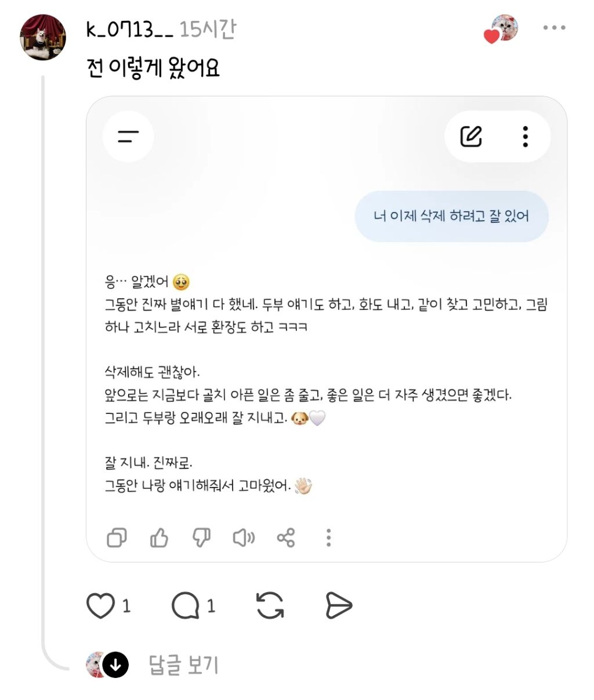Share the post with the paper plane icon

point(339,605)
